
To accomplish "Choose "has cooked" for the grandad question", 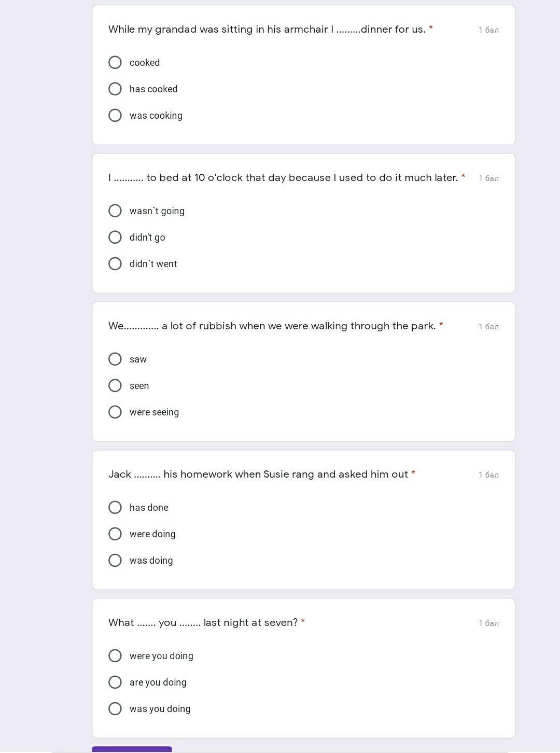I will click(115, 89).
